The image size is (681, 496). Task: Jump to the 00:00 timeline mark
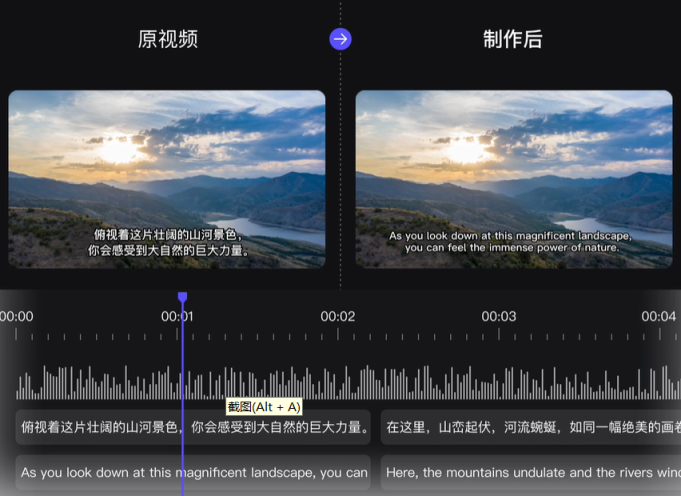click(x=16, y=317)
